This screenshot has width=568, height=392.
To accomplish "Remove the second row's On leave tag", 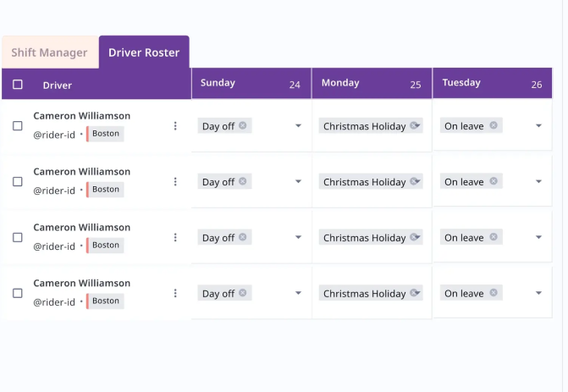I will [494, 181].
